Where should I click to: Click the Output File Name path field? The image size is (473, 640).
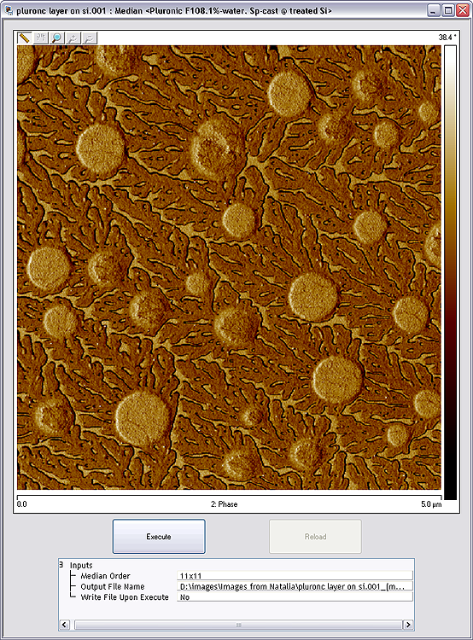click(x=295, y=586)
